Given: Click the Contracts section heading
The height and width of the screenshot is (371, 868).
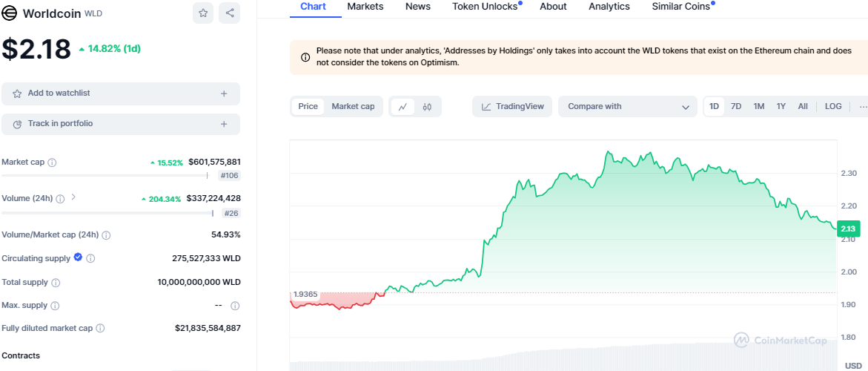Looking at the screenshot, I should [21, 355].
